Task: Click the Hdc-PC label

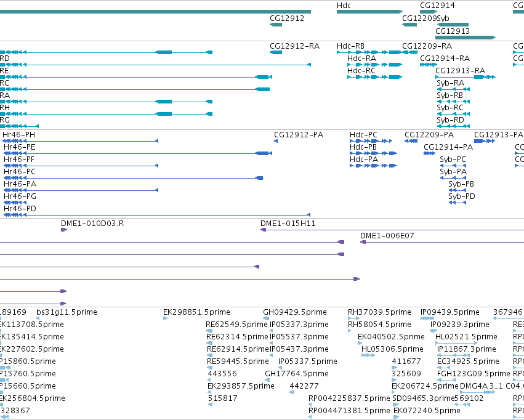Action: point(363,135)
